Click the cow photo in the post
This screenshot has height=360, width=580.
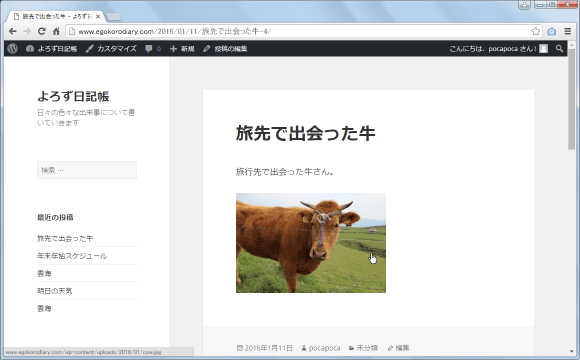311,243
